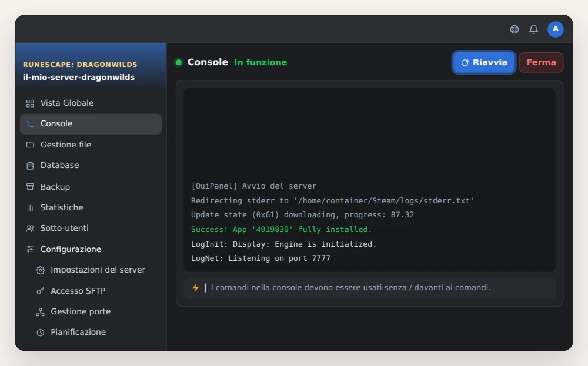588x366 pixels.
Task: Click the Gestione file folder icon
Action: (30, 145)
